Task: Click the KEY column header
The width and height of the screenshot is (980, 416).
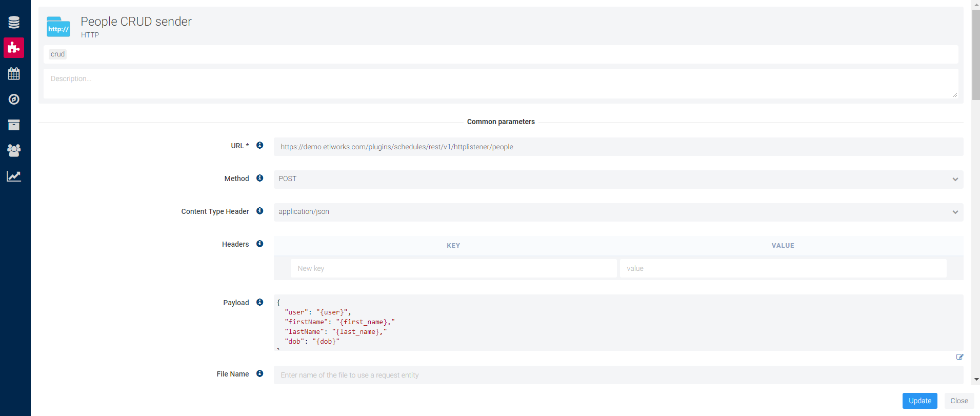Action: (453, 246)
